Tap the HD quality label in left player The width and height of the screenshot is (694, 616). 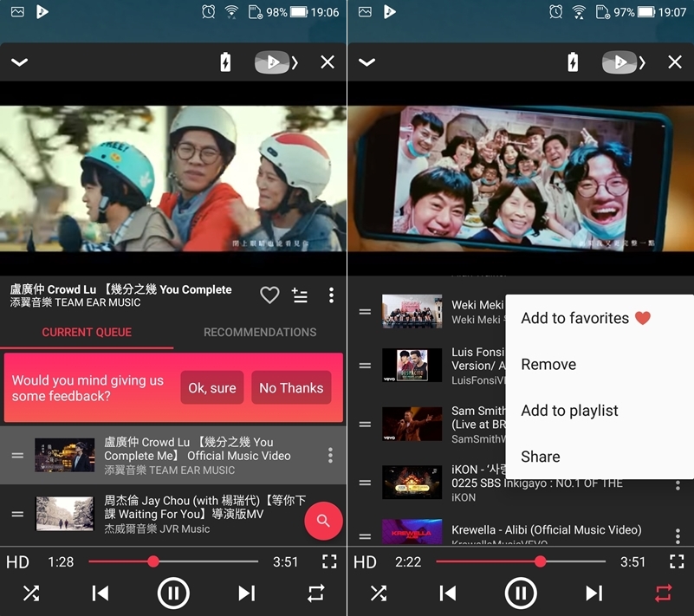coord(17,562)
